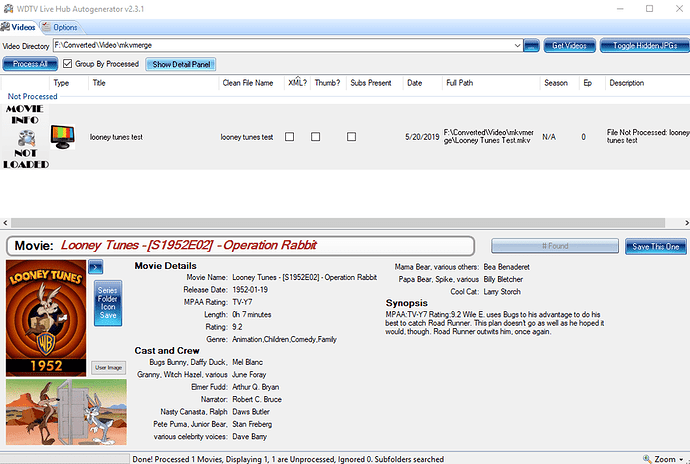Switch to the Videos tab
The image size is (690, 464).
coord(18,27)
